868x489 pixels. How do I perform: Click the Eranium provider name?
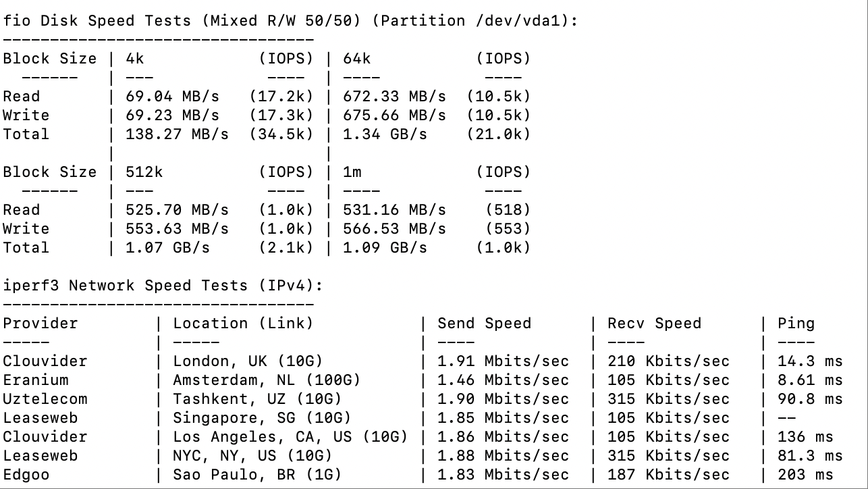pyautogui.click(x=36, y=380)
